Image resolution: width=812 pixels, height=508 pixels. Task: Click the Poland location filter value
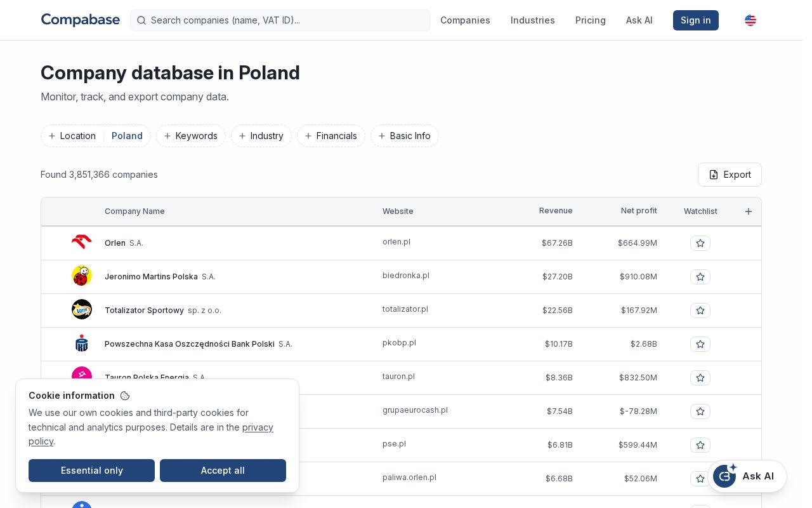tap(127, 136)
